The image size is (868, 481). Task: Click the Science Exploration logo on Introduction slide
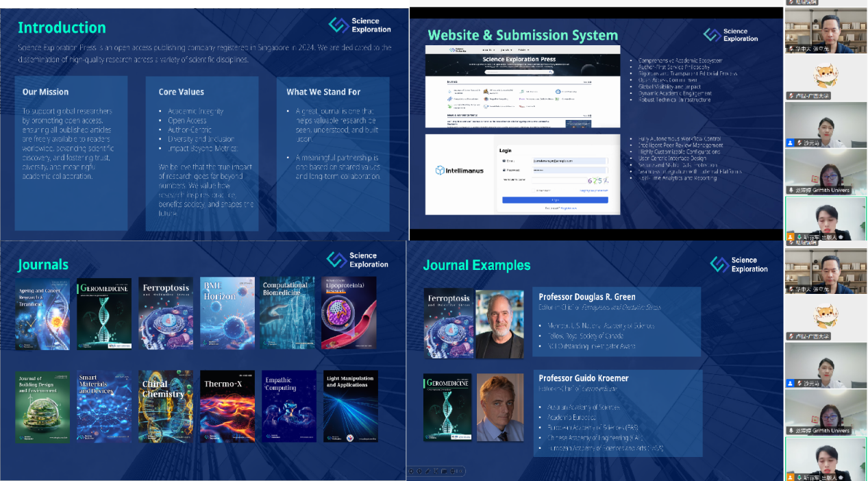[x=359, y=25]
